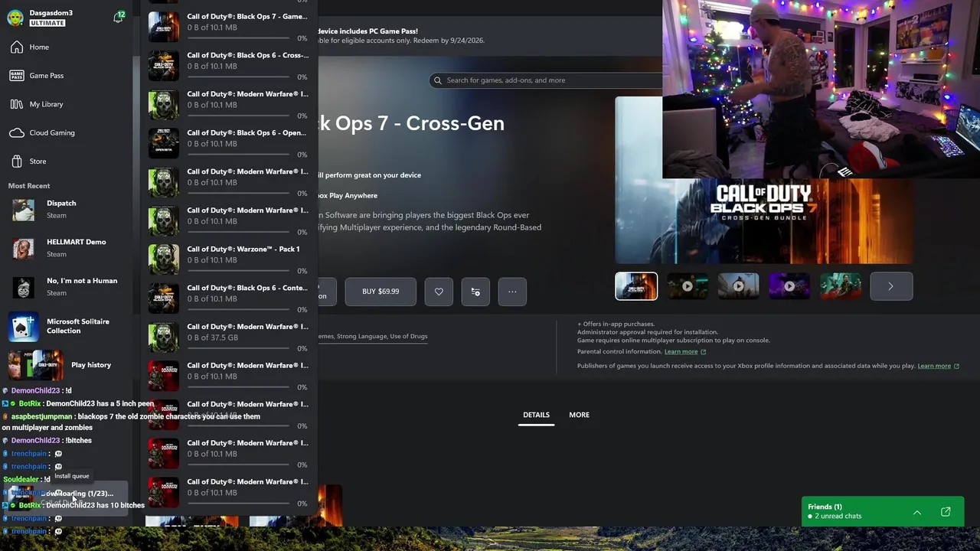Switch to MORE tab
This screenshot has width=980, height=551.
[579, 416]
